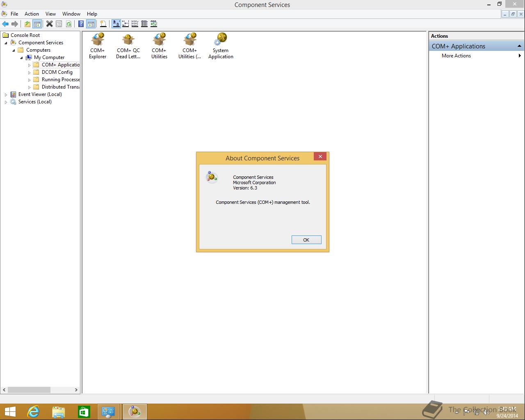
Task: Select the Computers folder in the tree
Action: click(38, 50)
